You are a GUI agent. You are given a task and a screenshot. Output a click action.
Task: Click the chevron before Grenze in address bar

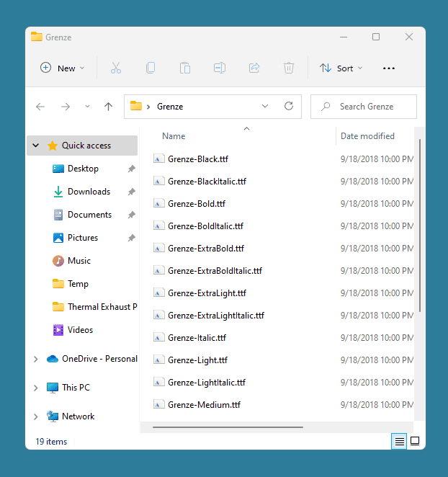148,107
